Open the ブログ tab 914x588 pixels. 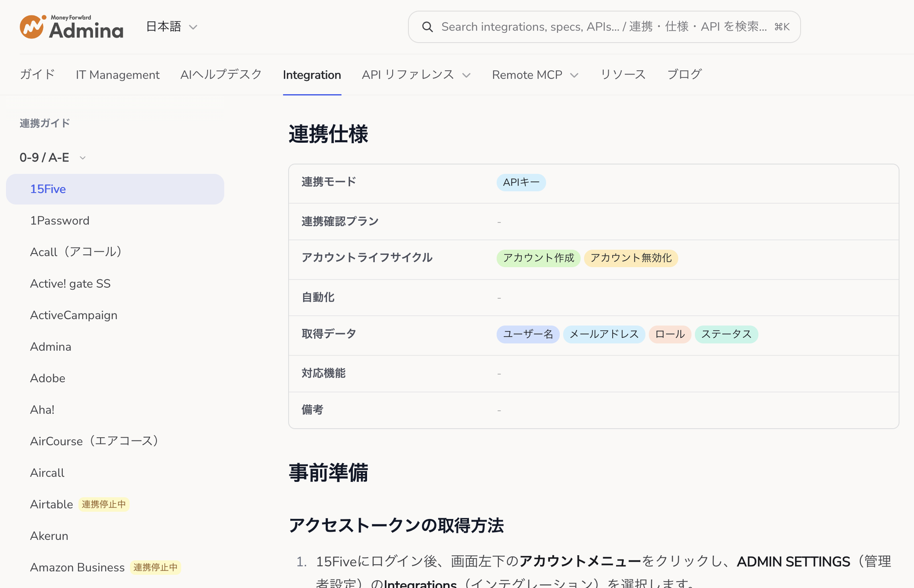(x=684, y=75)
